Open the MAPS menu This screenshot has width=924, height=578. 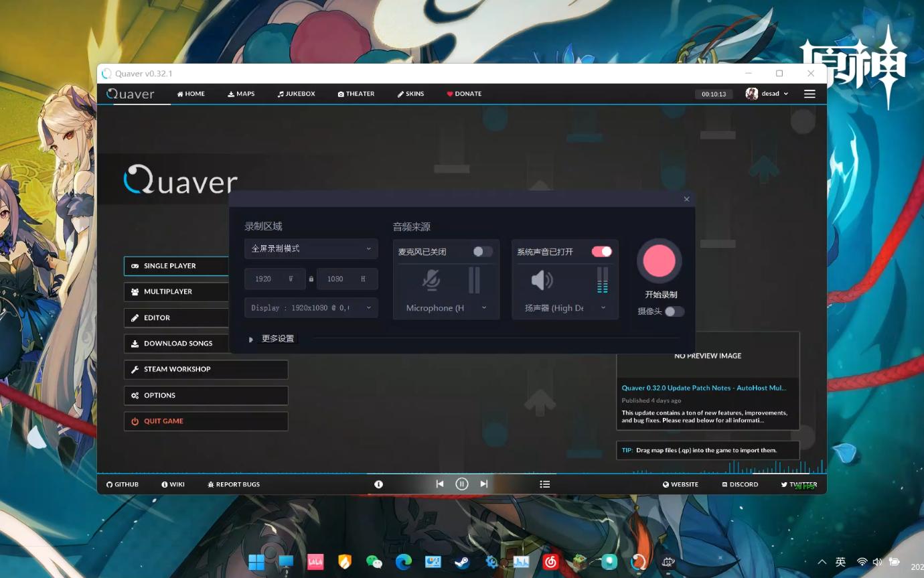point(241,94)
